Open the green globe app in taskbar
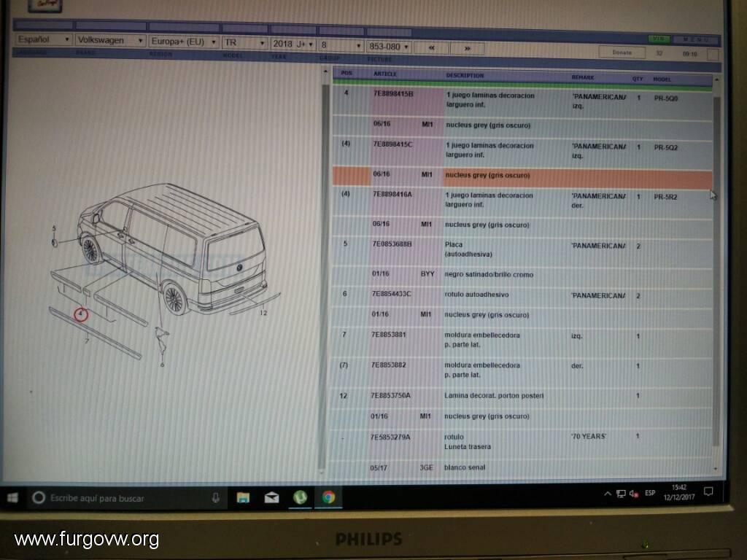Image resolution: width=747 pixels, height=560 pixels. pyautogui.click(x=300, y=497)
